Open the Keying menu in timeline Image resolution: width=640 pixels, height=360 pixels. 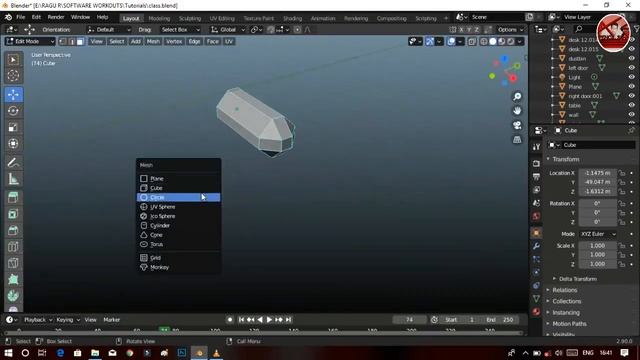coord(67,320)
